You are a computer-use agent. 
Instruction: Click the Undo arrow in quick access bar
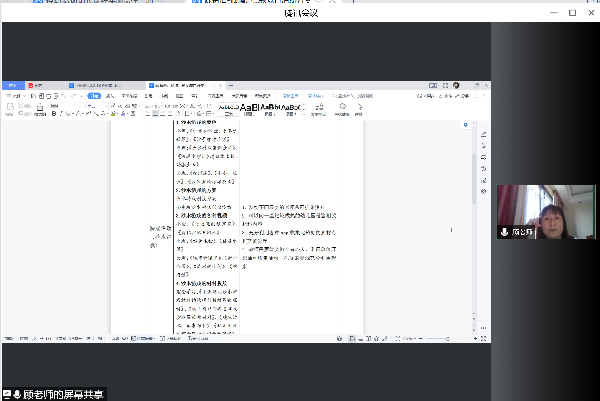click(64, 96)
